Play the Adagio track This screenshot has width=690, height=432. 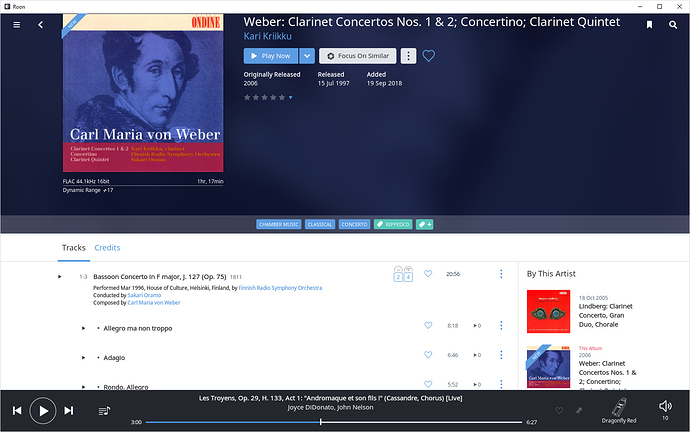point(83,358)
